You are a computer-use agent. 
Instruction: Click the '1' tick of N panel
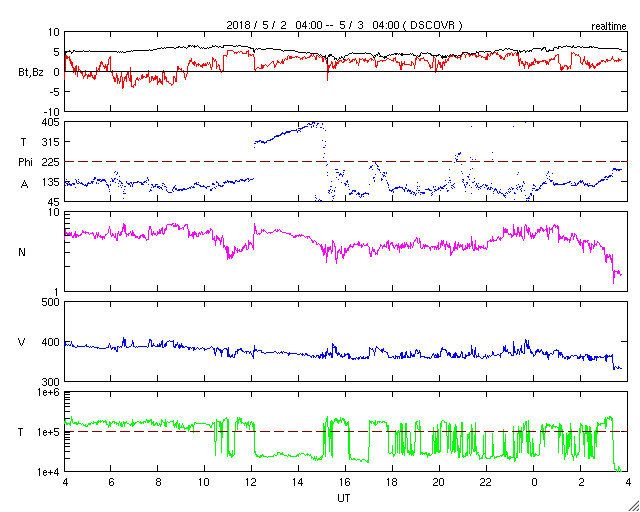pos(57,292)
